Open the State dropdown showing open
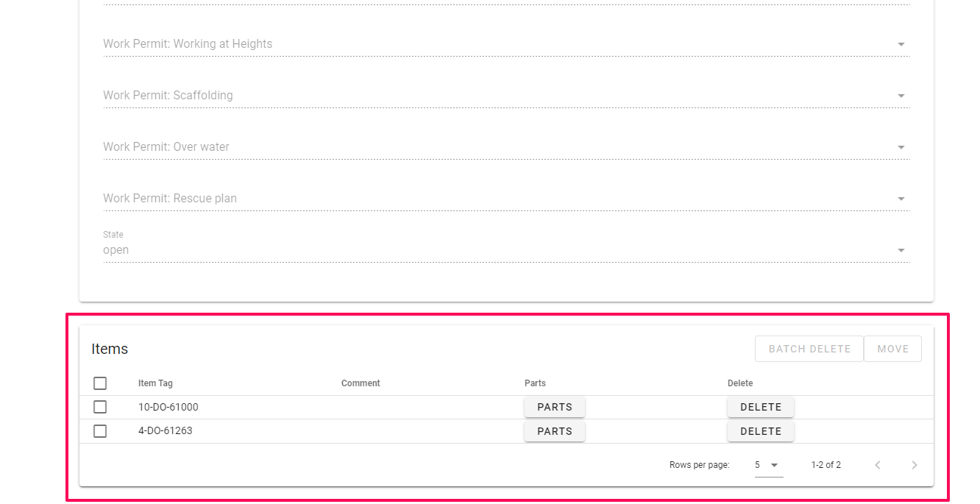Screen dimensions: 980x504 [506, 250]
